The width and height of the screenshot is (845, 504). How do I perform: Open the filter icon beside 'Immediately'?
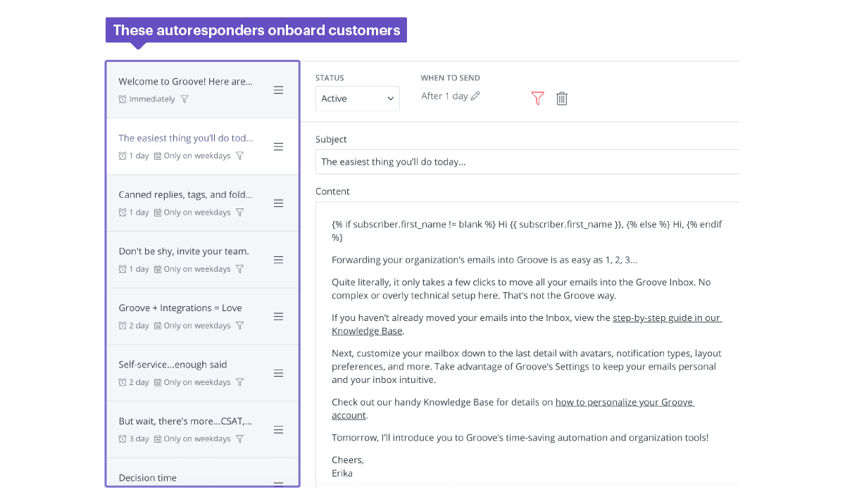184,99
